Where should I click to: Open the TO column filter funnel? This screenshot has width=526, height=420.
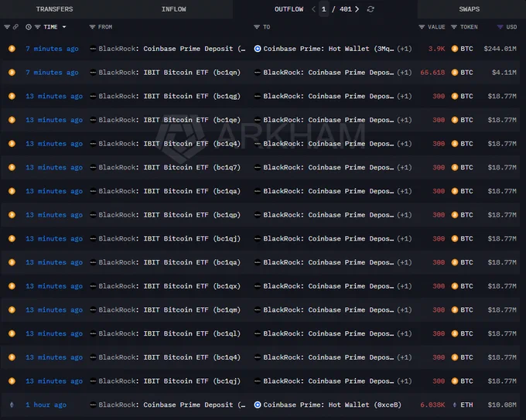point(257,27)
